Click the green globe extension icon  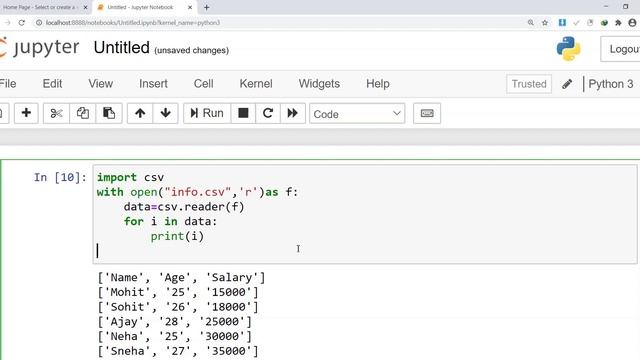point(604,23)
